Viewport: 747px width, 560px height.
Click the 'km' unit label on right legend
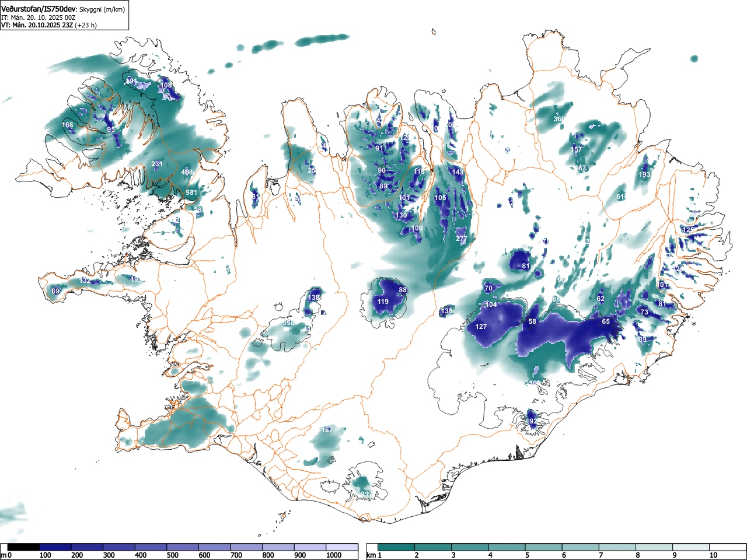(371, 555)
